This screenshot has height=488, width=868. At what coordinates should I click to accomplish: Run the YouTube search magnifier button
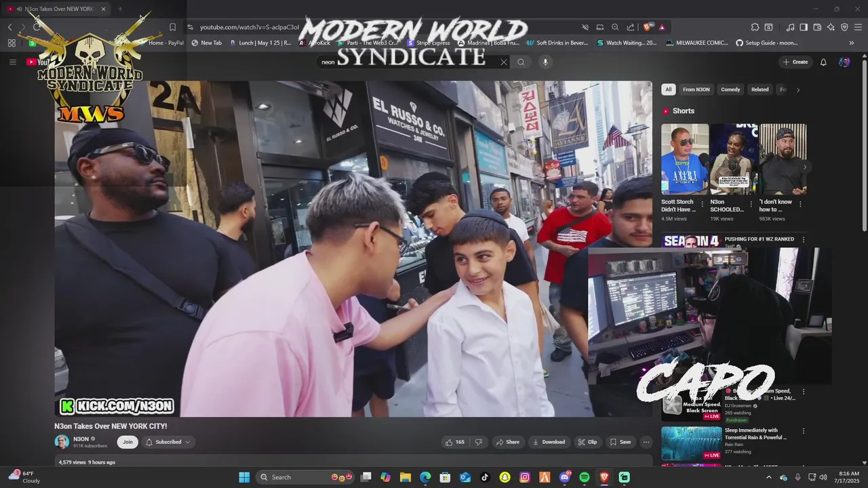[x=521, y=62]
